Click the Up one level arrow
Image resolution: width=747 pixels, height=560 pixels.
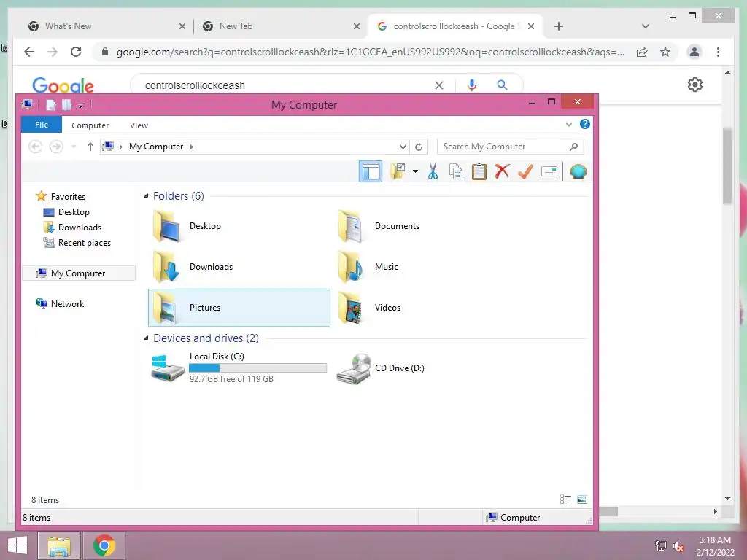[x=90, y=146]
